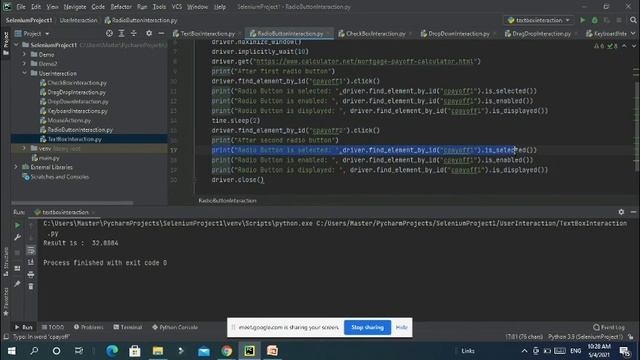Click Project panel horizontal scrollbar
Image resolution: width=640 pixels, height=360 pixels.
(72, 202)
